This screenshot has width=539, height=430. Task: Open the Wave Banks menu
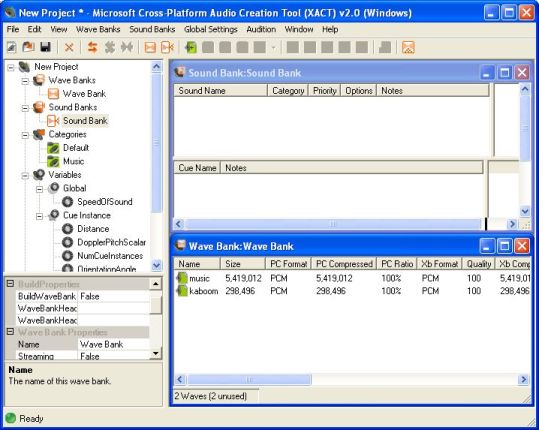(98, 29)
